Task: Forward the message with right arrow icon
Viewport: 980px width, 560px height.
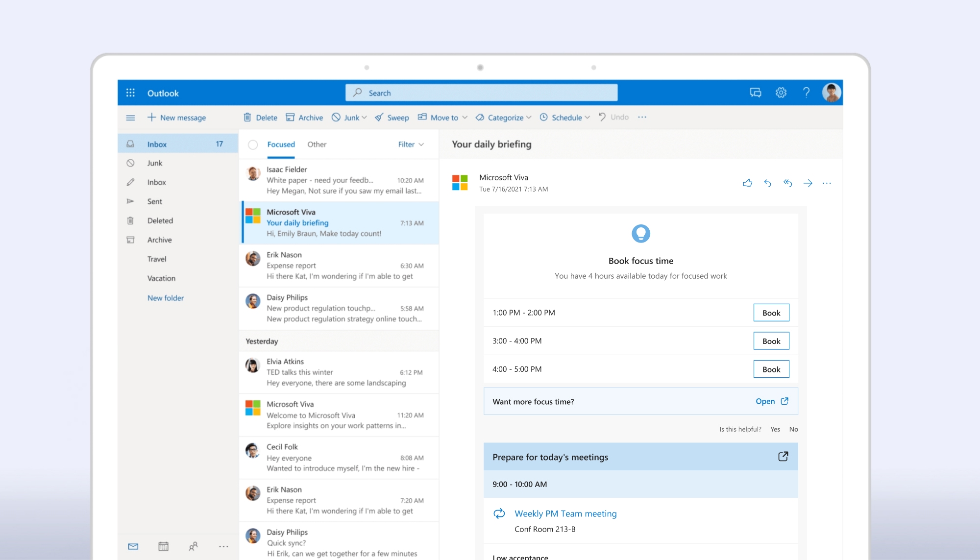Action: [808, 183]
